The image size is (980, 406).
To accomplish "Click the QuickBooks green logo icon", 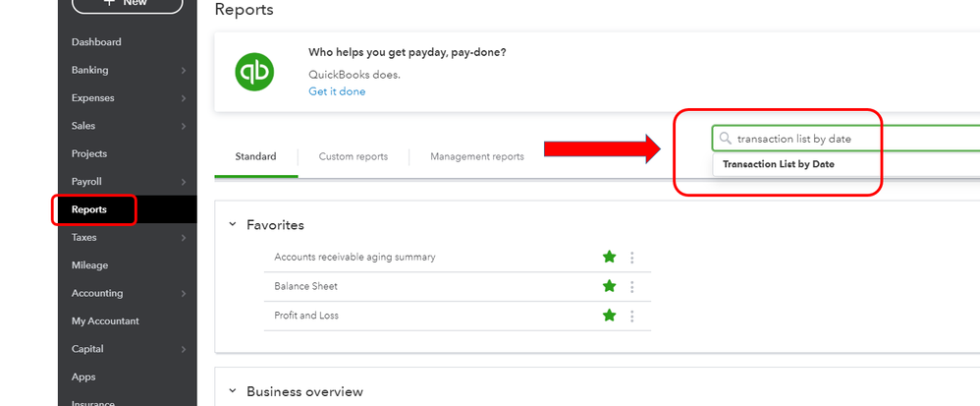I will [x=255, y=72].
